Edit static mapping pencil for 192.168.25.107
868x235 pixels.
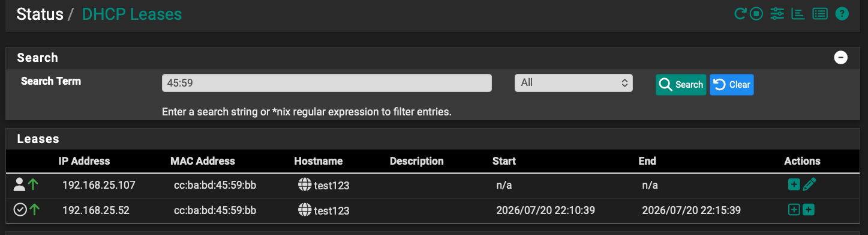(x=809, y=185)
